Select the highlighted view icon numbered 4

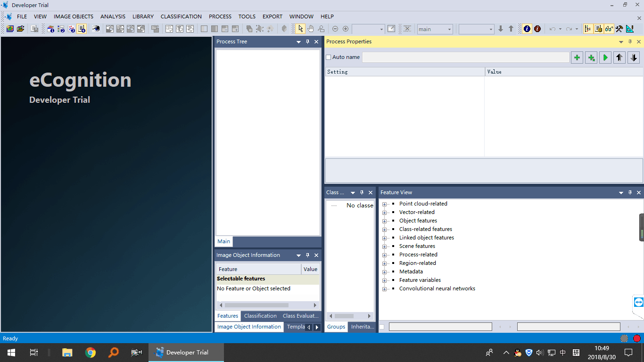tap(81, 29)
